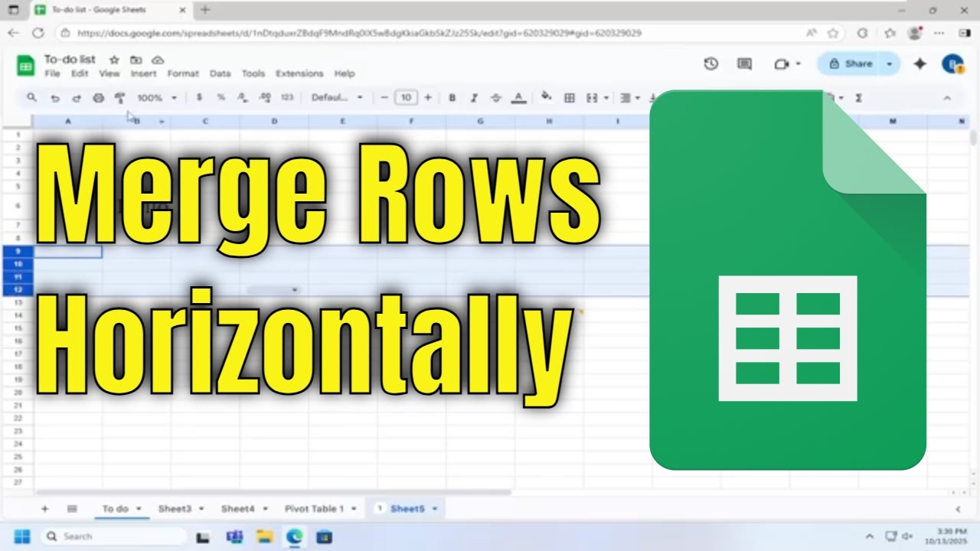
Task: Open the comments panel
Action: [744, 64]
